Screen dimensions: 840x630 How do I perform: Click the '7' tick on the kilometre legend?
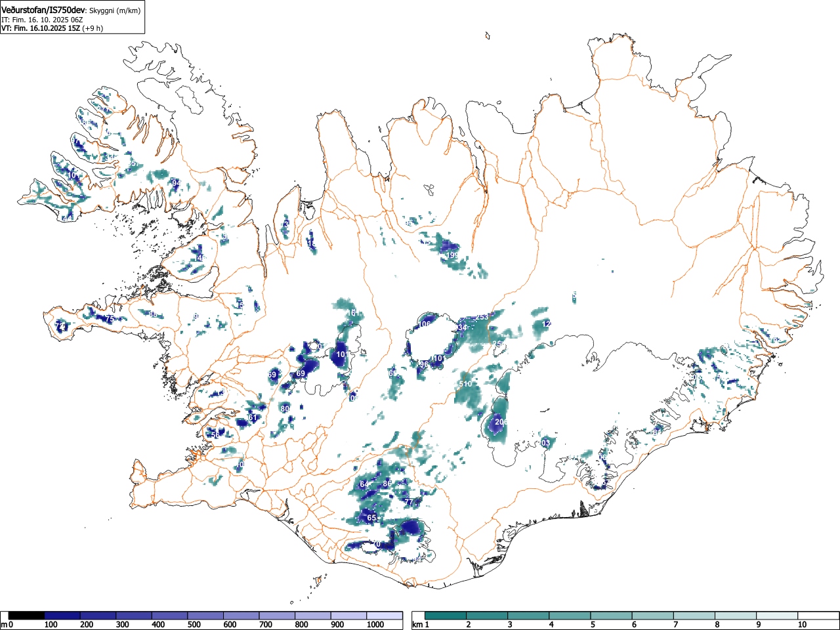point(675,625)
